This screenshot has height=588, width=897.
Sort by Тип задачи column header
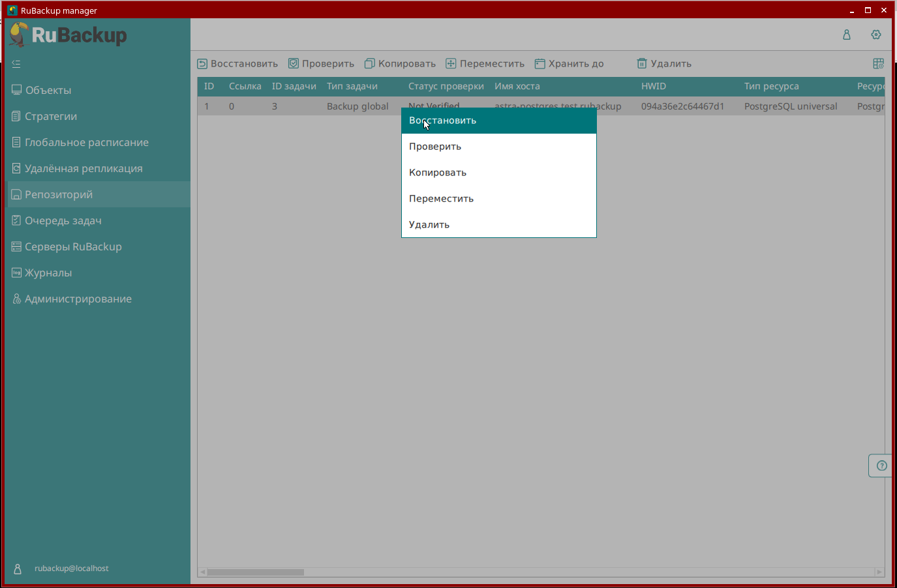point(352,86)
